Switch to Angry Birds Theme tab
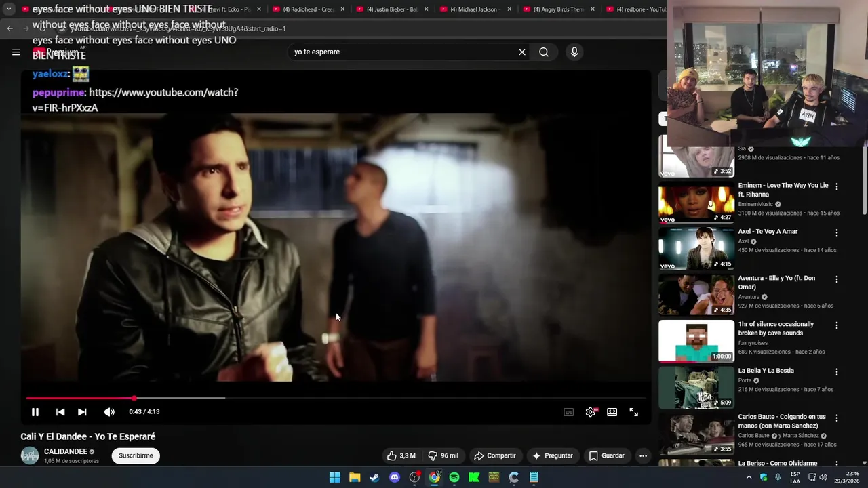This screenshot has width=868, height=488. point(558,9)
